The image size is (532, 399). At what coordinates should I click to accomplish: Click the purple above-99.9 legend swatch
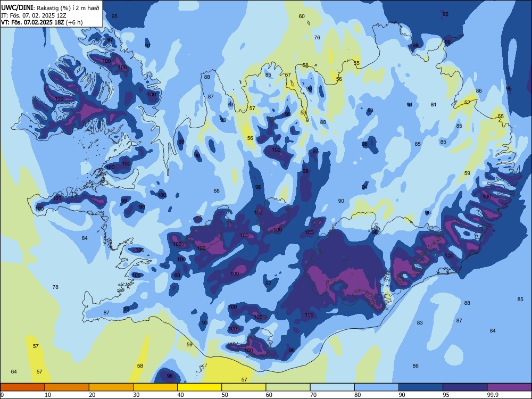tap(509, 387)
